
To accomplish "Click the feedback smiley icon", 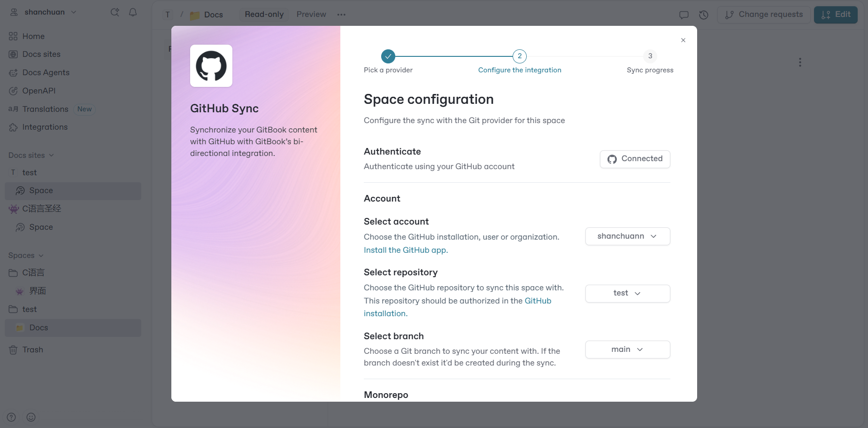I will (x=31, y=417).
